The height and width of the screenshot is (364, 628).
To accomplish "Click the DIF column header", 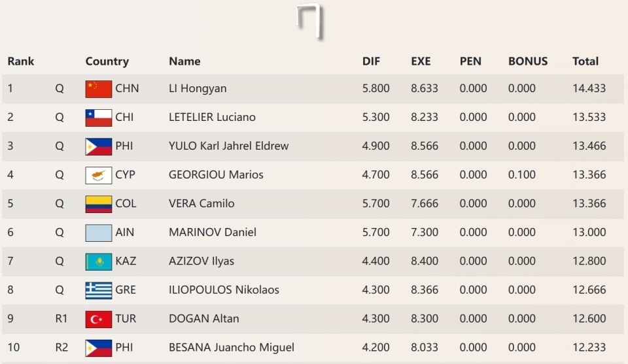I will click(371, 61).
